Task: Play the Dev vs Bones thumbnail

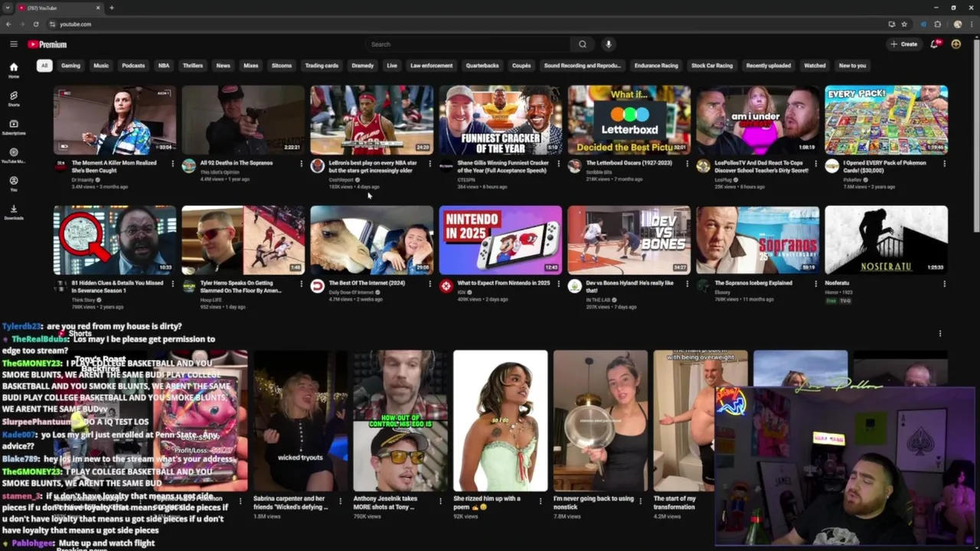Action: (x=629, y=240)
